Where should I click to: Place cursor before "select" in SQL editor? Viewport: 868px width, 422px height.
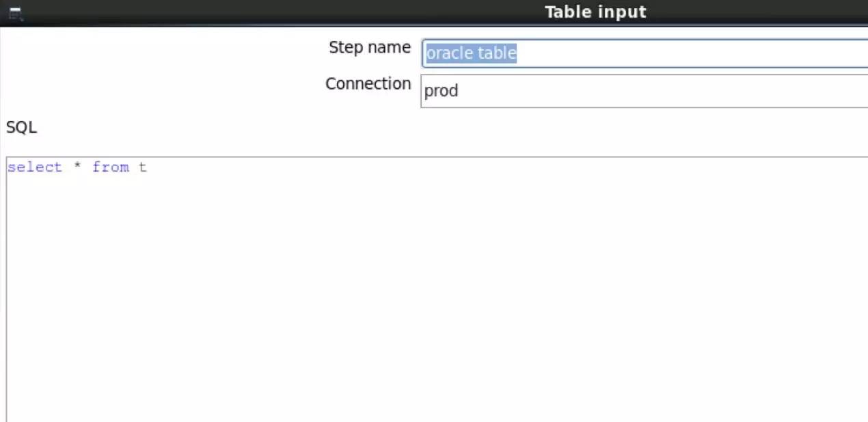click(8, 167)
